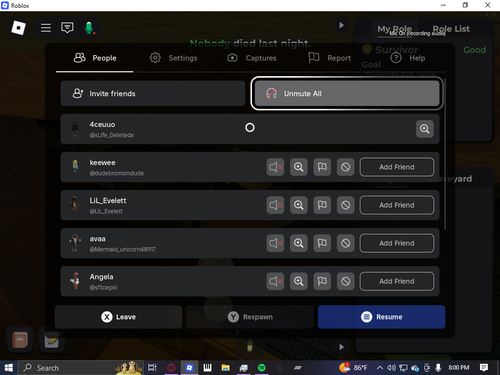The width and height of the screenshot is (500, 375).
Task: Open the Settings tab
Action: pyautogui.click(x=173, y=58)
